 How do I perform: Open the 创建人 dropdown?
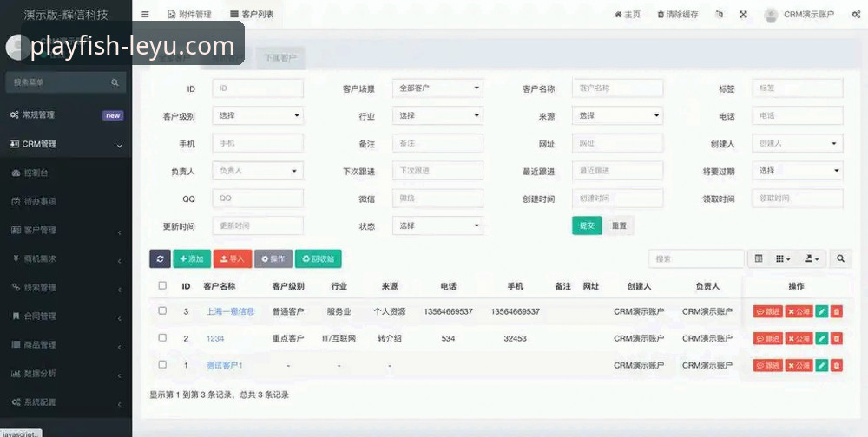pyautogui.click(x=797, y=143)
